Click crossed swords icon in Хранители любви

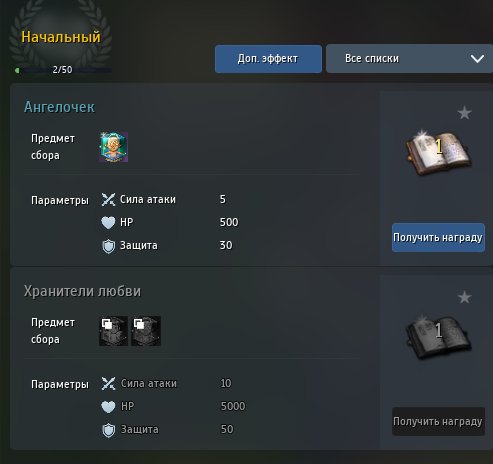108,383
